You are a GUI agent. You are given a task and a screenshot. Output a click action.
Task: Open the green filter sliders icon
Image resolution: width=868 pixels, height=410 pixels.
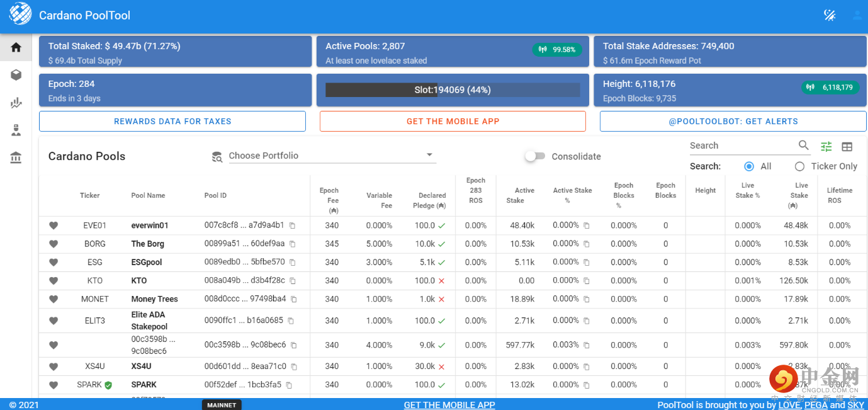826,146
